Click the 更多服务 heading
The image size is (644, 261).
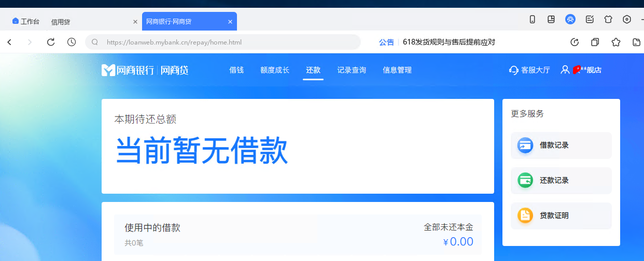click(x=527, y=113)
